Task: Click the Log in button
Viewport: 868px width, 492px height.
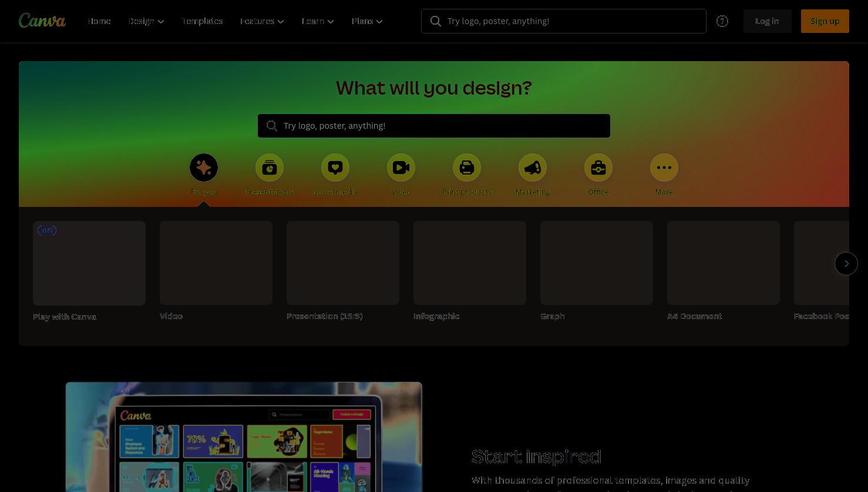Action: tap(767, 21)
